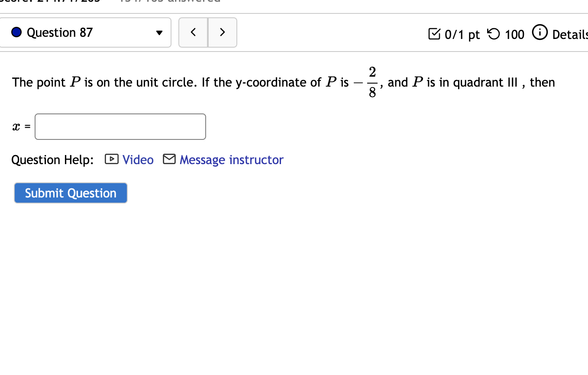Click the 0/1 pt score indicator

pos(462,34)
